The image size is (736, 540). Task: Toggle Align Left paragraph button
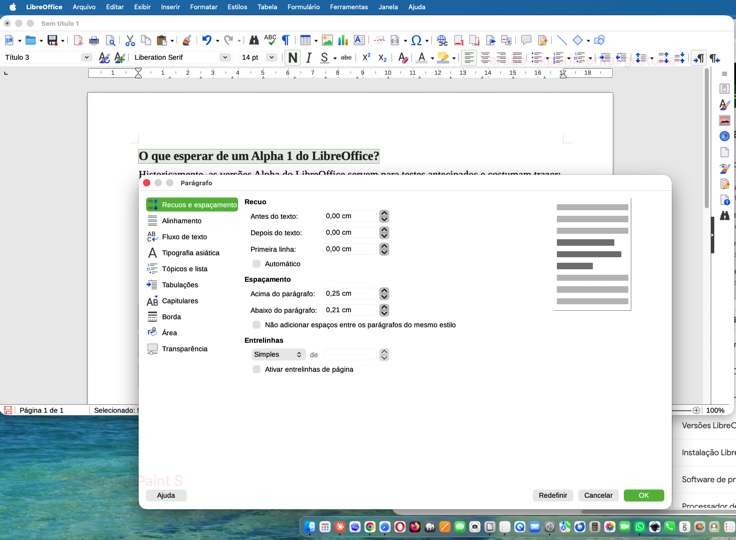click(468, 58)
